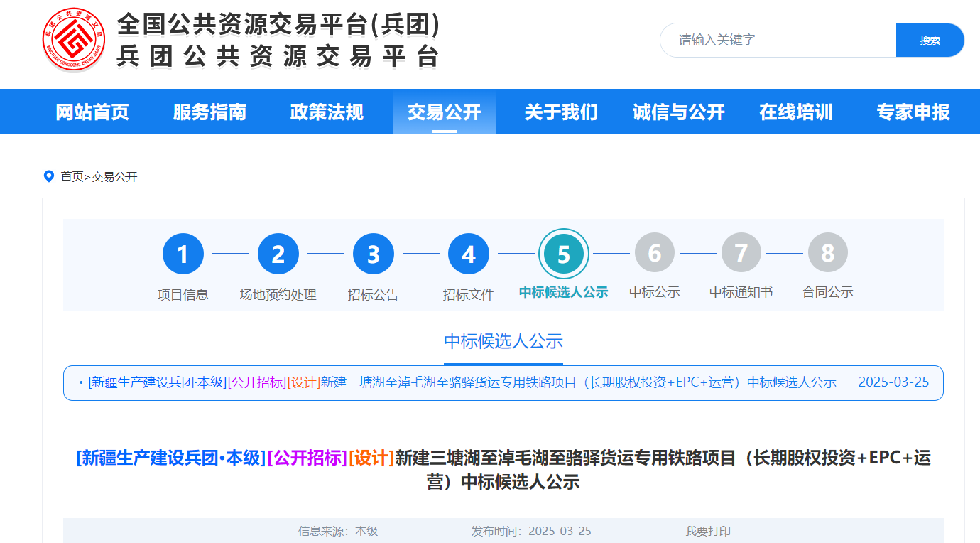Click the 我要打印 print link
The height and width of the screenshot is (543, 980).
708,531
